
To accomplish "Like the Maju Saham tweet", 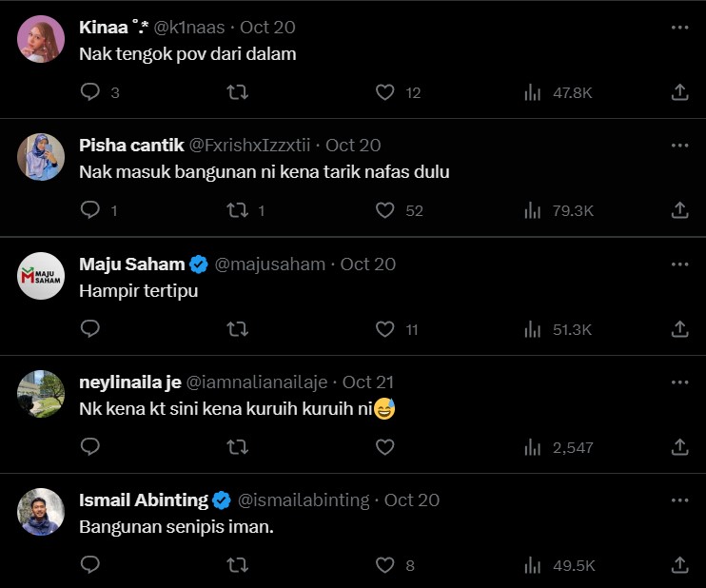I will tap(384, 329).
